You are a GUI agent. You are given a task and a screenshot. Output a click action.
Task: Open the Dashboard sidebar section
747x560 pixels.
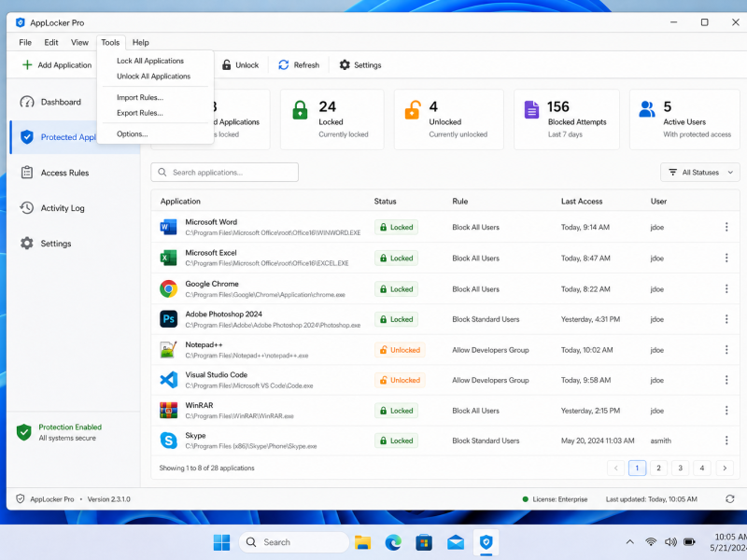pos(50,102)
